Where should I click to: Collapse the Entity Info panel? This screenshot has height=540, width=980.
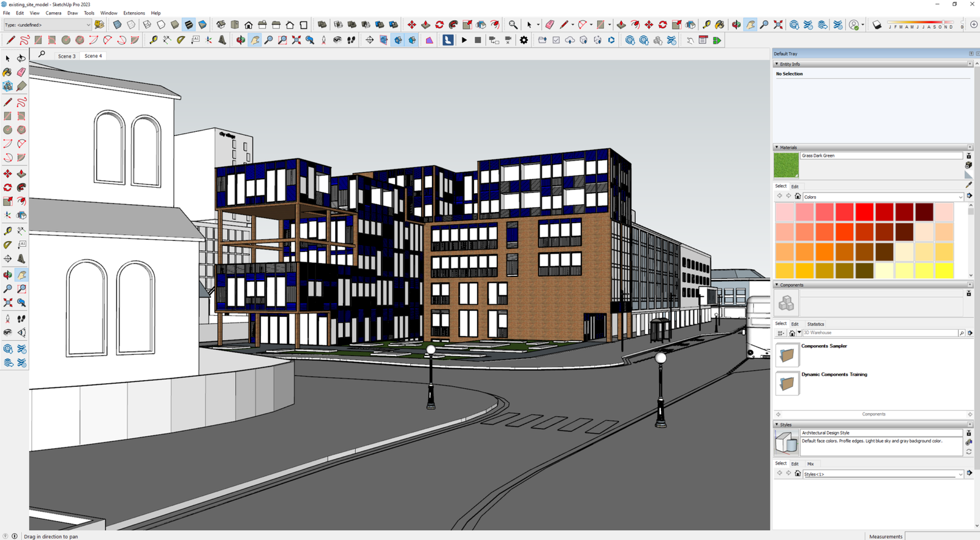tap(777, 64)
